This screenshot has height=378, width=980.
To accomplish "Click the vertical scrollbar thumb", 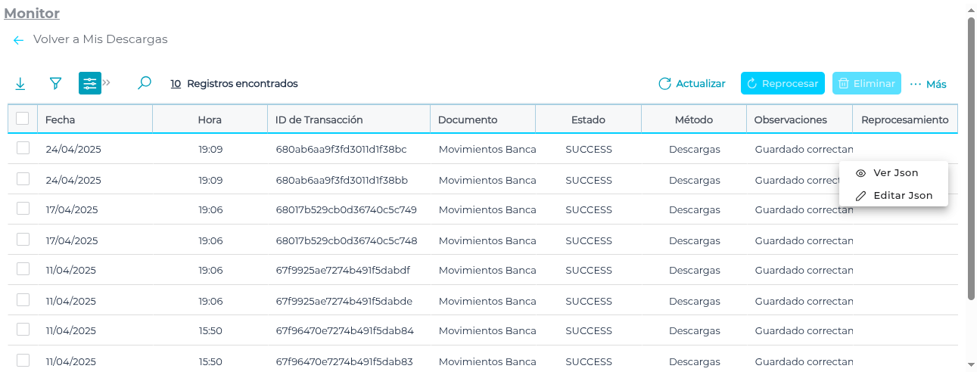I will [x=971, y=159].
